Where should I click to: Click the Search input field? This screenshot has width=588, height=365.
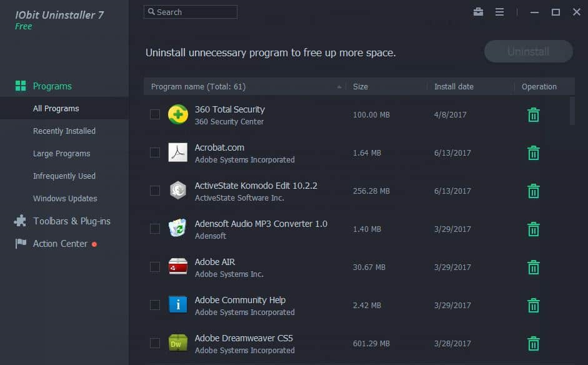[191, 12]
